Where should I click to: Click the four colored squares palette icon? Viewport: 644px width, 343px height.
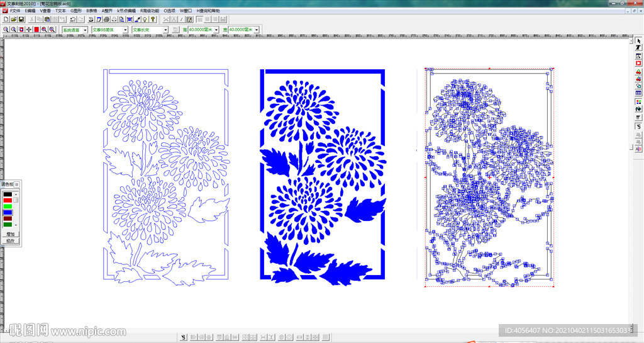(x=638, y=101)
